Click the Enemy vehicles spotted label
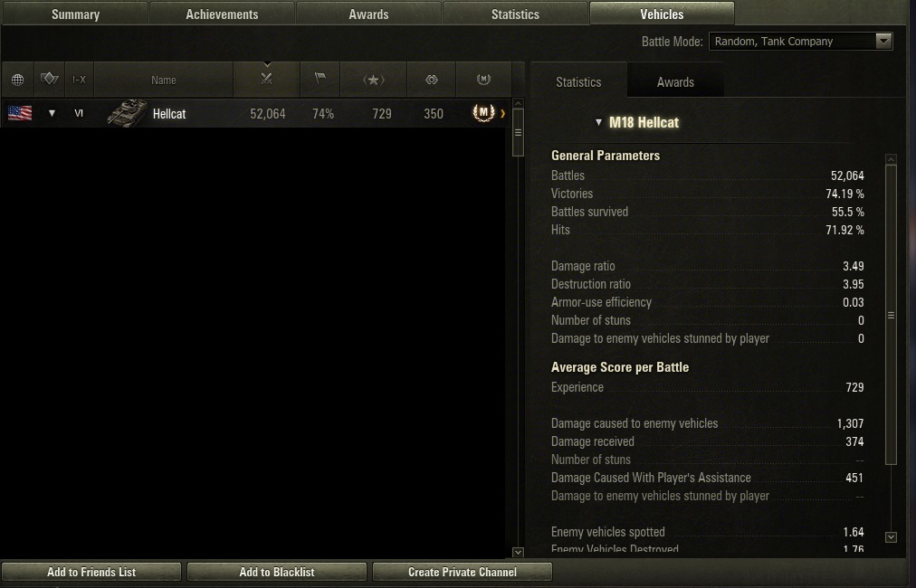 click(x=607, y=532)
